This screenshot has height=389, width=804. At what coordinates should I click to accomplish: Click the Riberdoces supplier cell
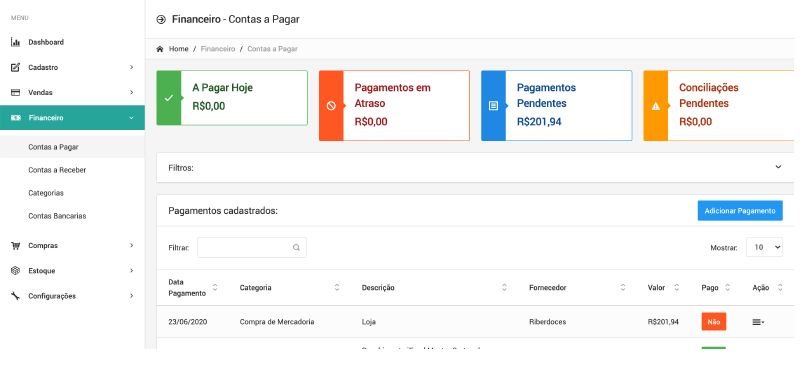548,322
